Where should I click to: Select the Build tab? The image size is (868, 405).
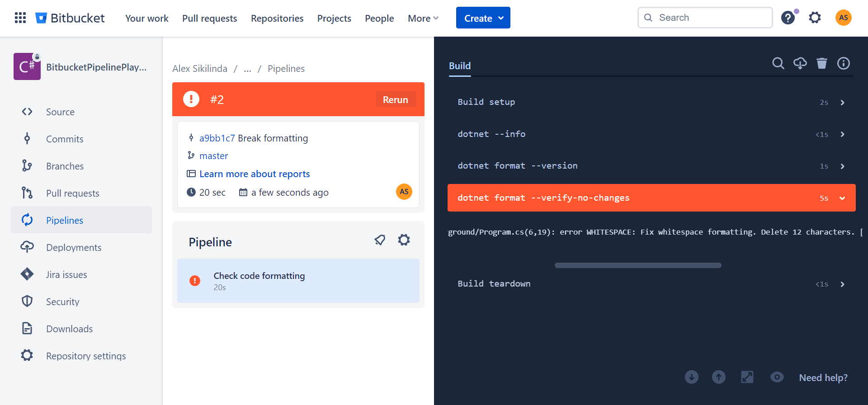coord(460,66)
